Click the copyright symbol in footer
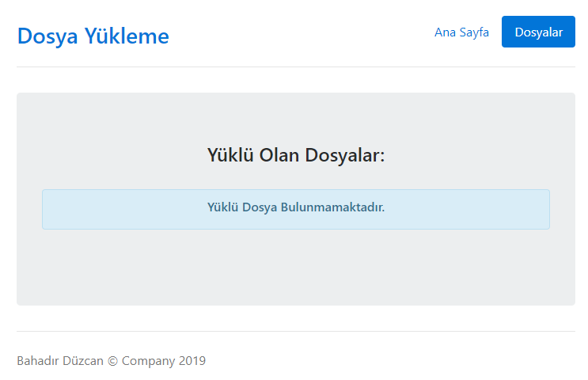The width and height of the screenshot is (588, 380). pyautogui.click(x=112, y=361)
